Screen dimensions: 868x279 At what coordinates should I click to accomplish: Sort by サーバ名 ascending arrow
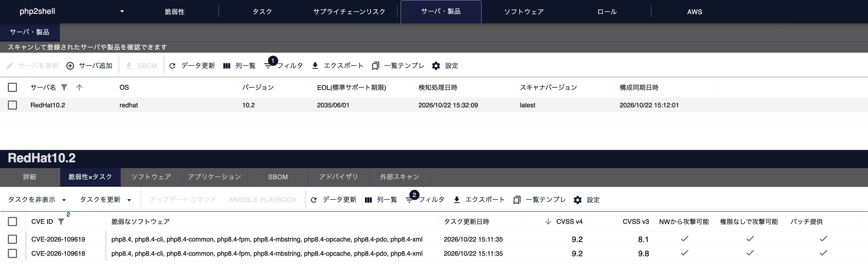(x=79, y=88)
